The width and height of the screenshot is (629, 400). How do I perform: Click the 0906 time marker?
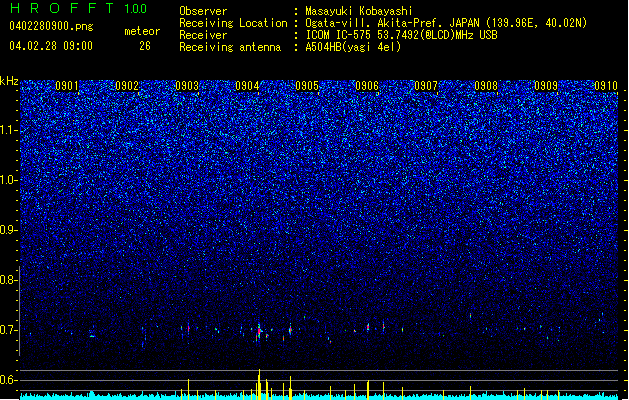367,86
